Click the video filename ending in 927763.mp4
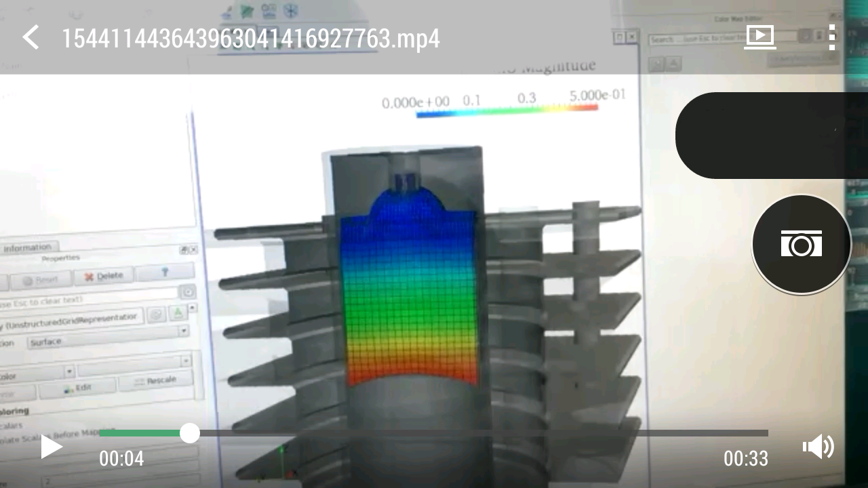Image resolution: width=868 pixels, height=488 pixels. [x=251, y=38]
